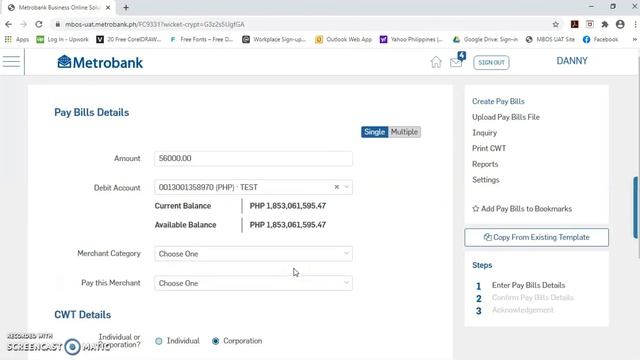This screenshot has height=360, width=640.
Task: Open the Workplace Sign-up bookmark
Action: coord(274,39)
